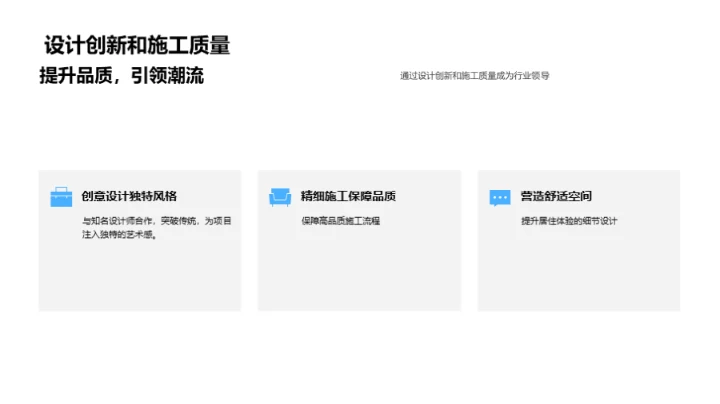Select the heading 创意设计独特风格
This screenshot has width=720, height=404.
(129, 196)
